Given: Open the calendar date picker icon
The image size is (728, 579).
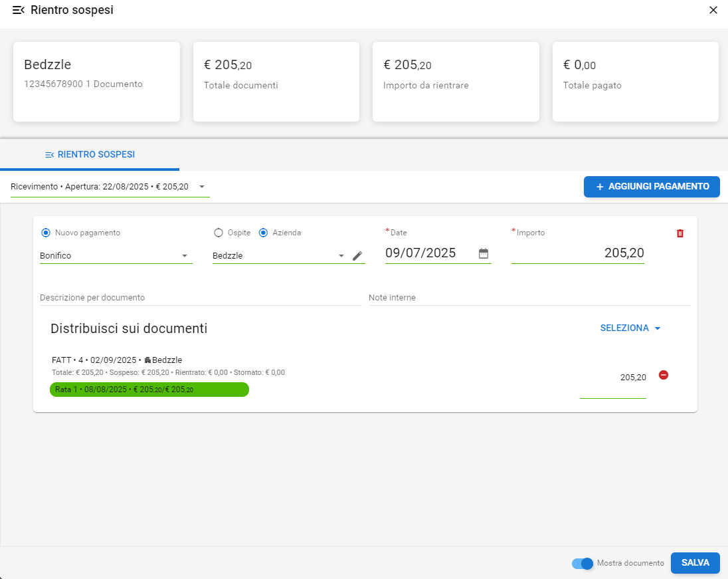Looking at the screenshot, I should point(484,253).
